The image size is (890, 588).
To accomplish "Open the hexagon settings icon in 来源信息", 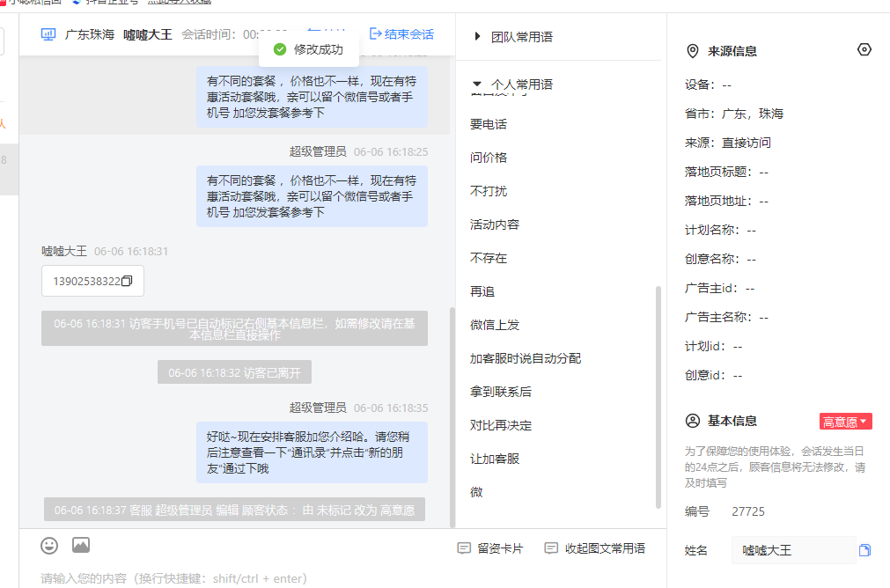I will coord(864,50).
